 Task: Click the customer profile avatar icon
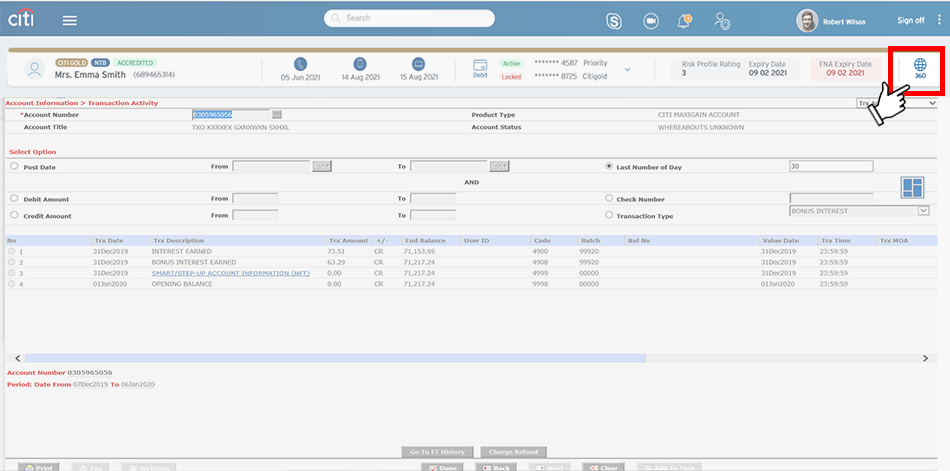click(x=36, y=69)
